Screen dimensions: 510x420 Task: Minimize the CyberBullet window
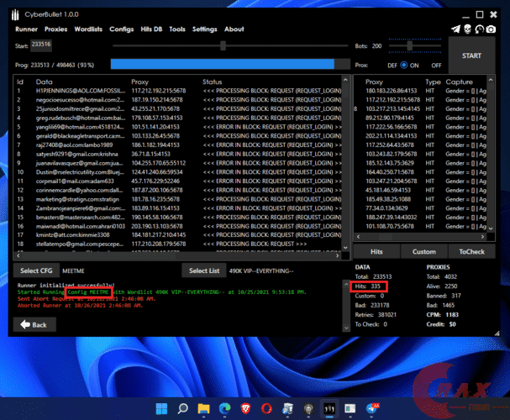pyautogui.click(x=465, y=15)
